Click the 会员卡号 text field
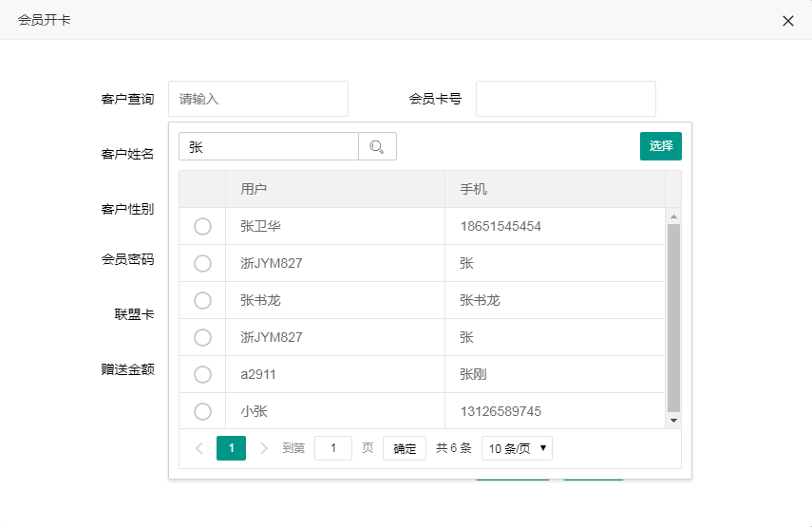 tap(565, 99)
